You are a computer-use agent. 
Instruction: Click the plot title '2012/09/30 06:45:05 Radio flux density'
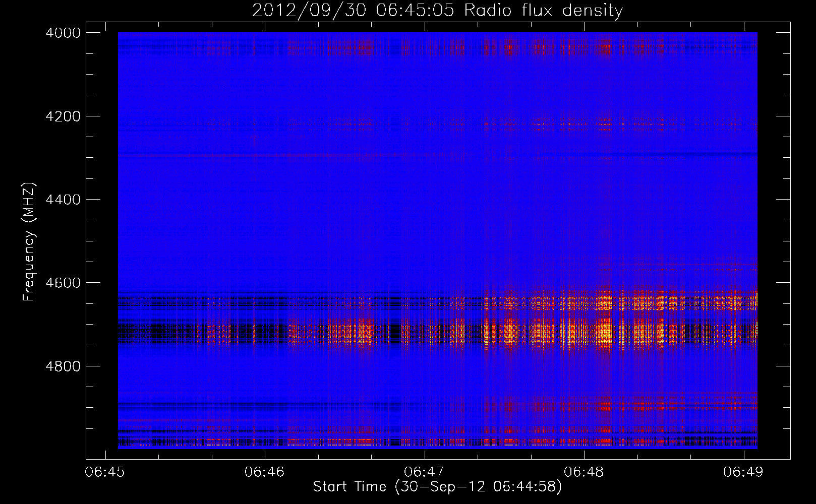click(437, 10)
